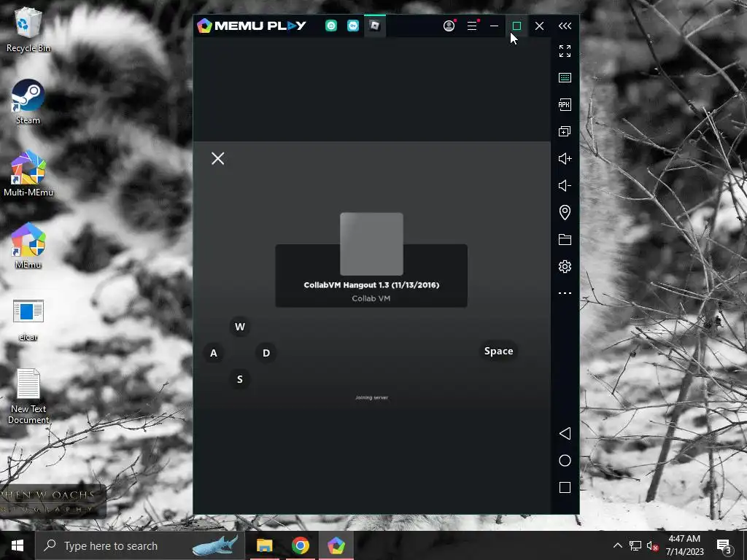Click the muted speaker tray icon

[x=653, y=545]
